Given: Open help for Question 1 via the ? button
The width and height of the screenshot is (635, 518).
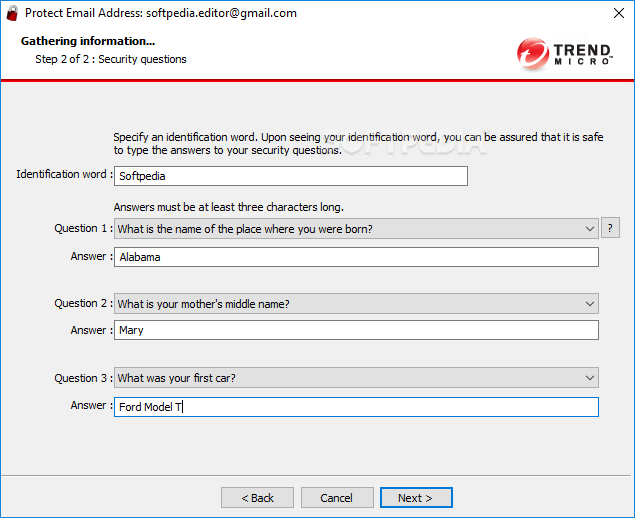Looking at the screenshot, I should click(610, 228).
